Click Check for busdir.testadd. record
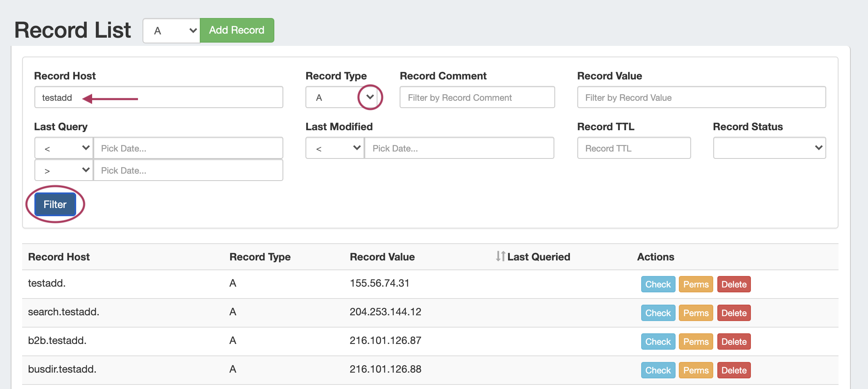 658,370
